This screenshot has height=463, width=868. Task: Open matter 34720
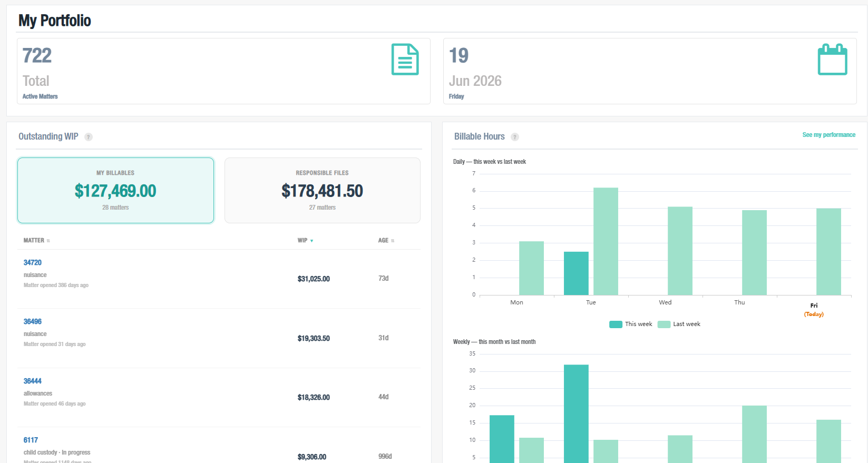tap(32, 262)
